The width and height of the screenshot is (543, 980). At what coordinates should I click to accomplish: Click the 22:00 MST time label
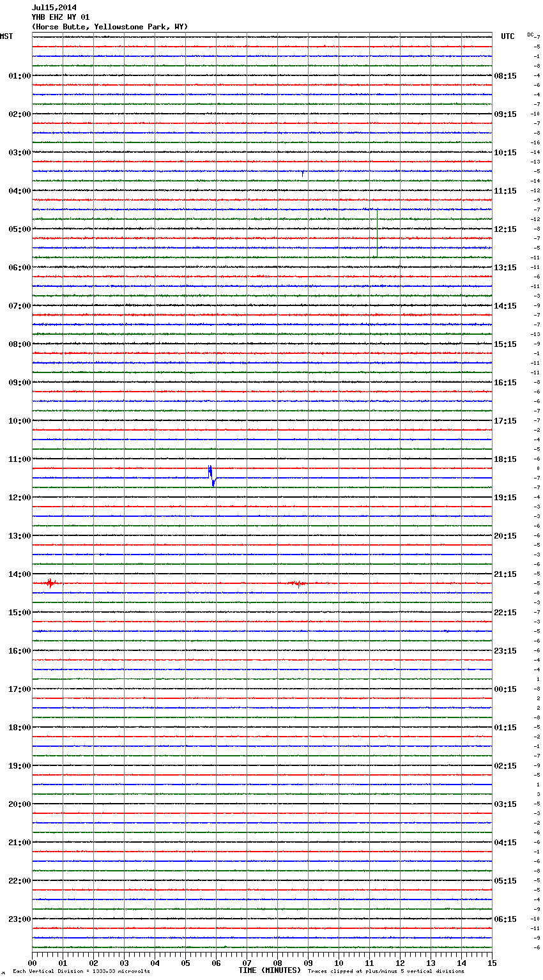coord(20,881)
